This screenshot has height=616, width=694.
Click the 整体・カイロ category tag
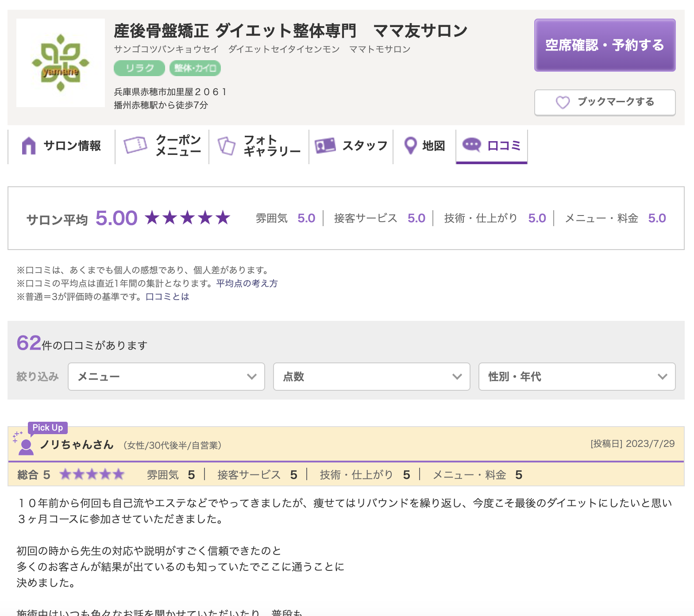(195, 68)
